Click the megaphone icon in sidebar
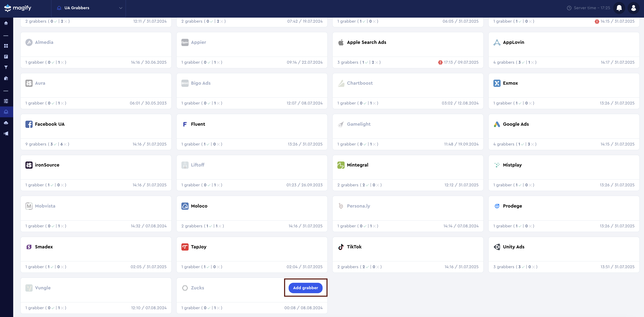 point(6,134)
